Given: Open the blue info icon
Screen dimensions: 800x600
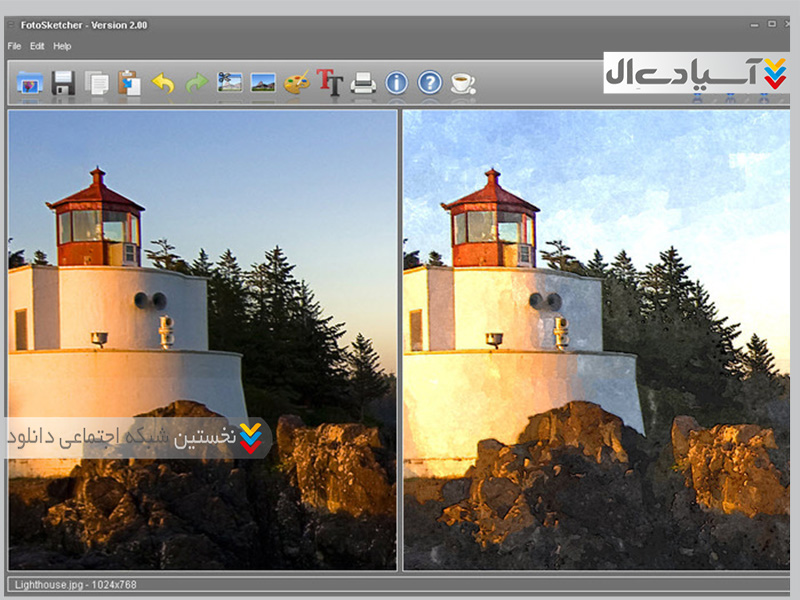Looking at the screenshot, I should (x=397, y=83).
